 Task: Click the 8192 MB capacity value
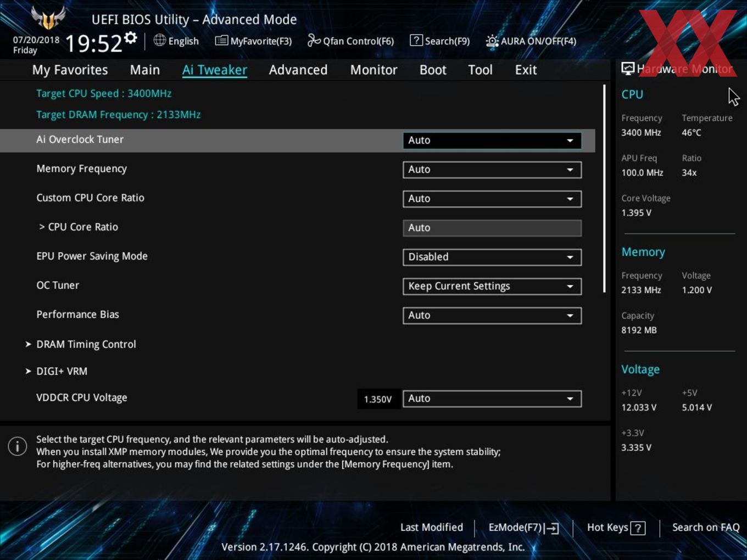pos(639,330)
